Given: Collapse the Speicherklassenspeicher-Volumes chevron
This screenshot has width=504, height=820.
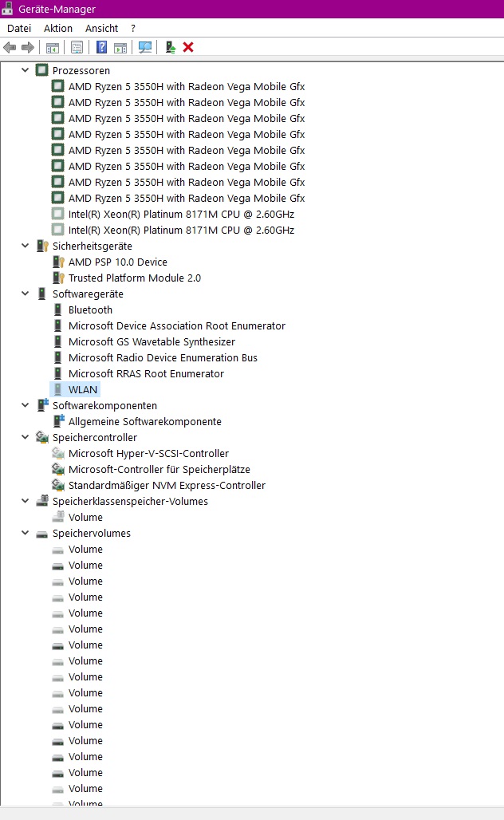Looking at the screenshot, I should pos(25,501).
